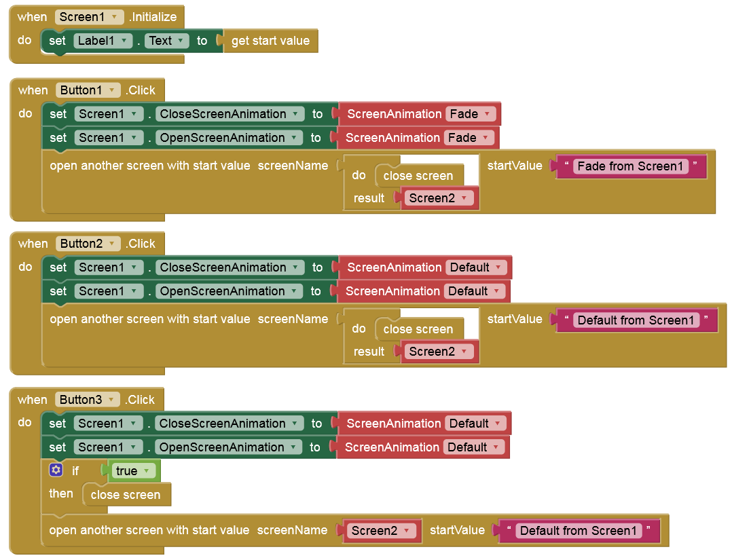Open OpenScreenAnimation property dropdown under Button2.Click

click(x=228, y=291)
